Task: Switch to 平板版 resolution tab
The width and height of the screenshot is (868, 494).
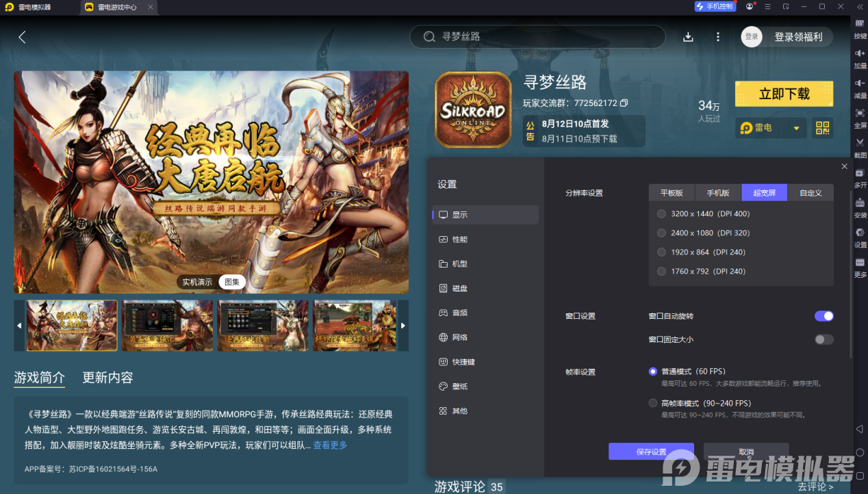Action: (x=672, y=193)
